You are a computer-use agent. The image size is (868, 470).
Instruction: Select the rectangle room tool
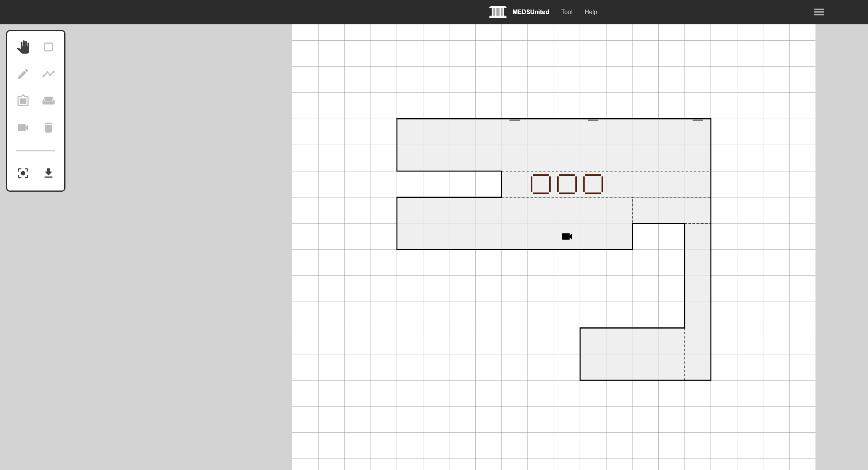click(48, 47)
